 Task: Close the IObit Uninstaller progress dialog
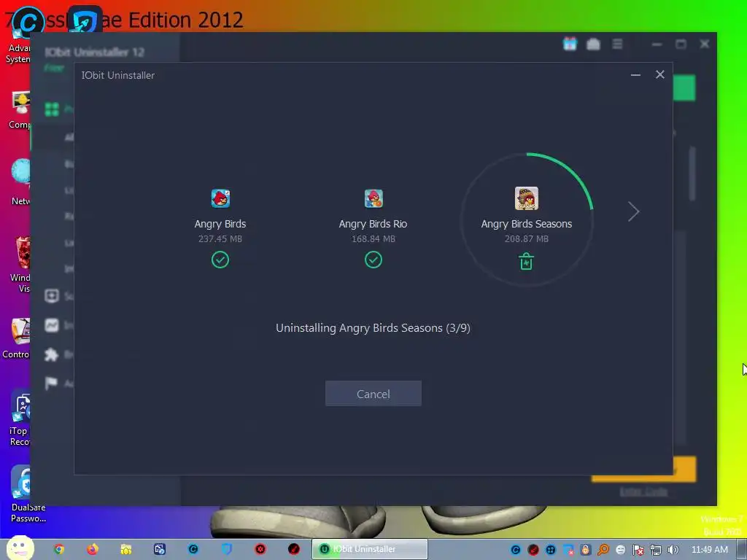(x=659, y=74)
